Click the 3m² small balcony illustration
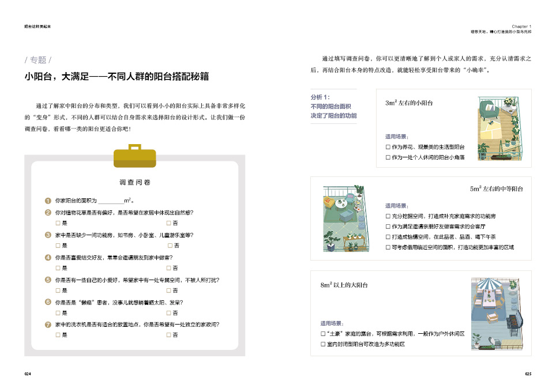Viewport: 556px width, 392px height. pos(499,129)
